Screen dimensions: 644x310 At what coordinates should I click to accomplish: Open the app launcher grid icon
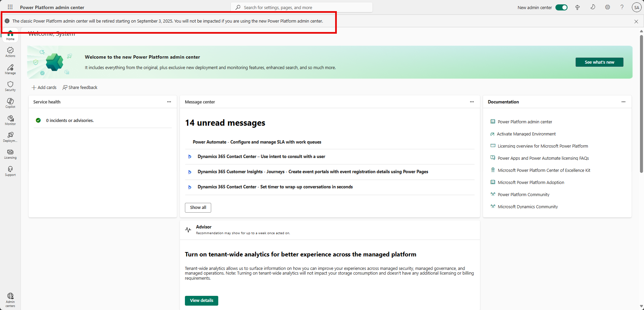[x=10, y=7]
